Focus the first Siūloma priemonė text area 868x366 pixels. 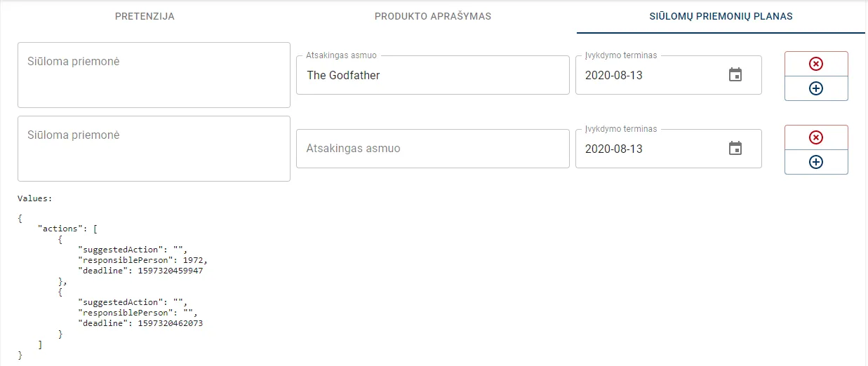click(x=154, y=75)
